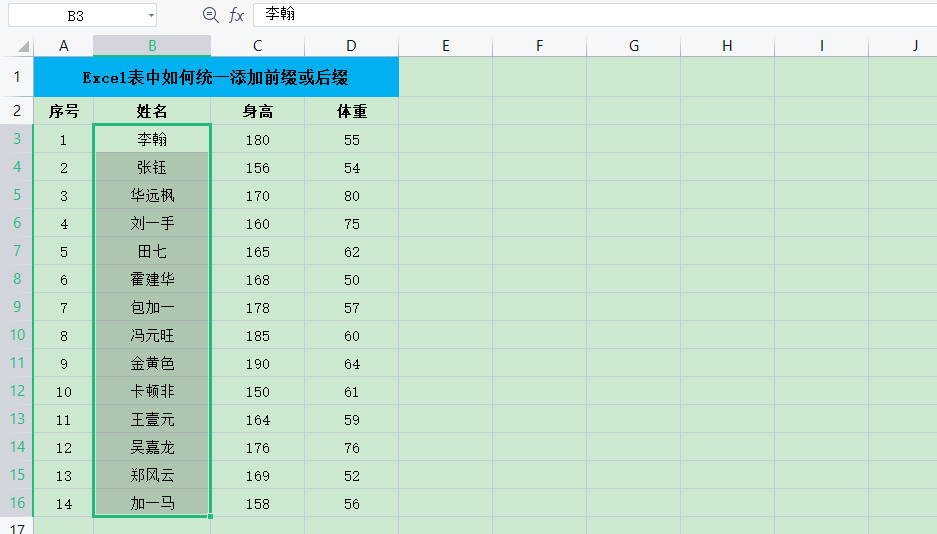Click the magnifier zoom icon beside fx
This screenshot has width=937, height=534.
(x=210, y=15)
